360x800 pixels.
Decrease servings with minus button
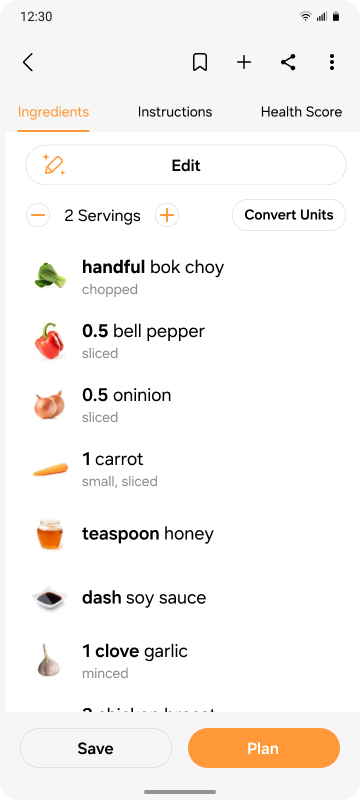38,215
